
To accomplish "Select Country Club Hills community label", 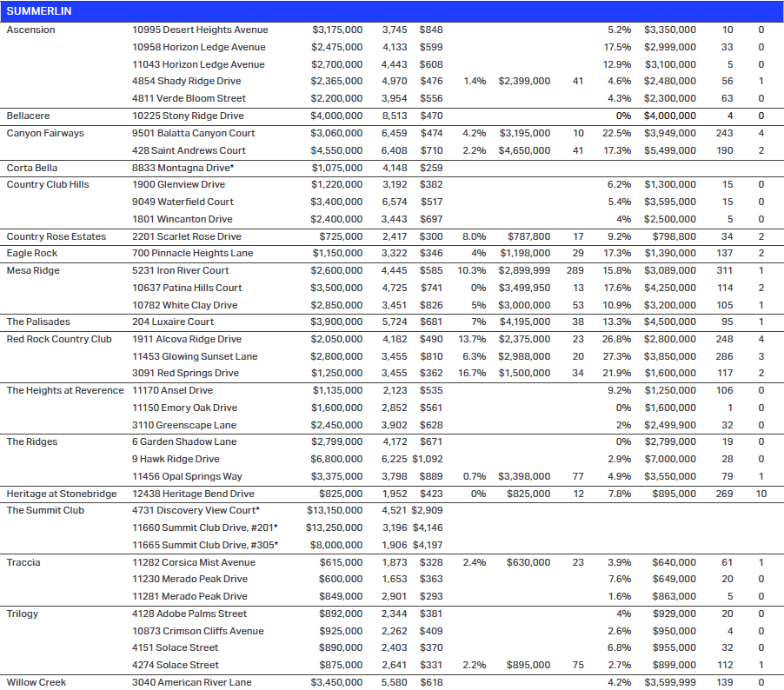I will [x=49, y=184].
